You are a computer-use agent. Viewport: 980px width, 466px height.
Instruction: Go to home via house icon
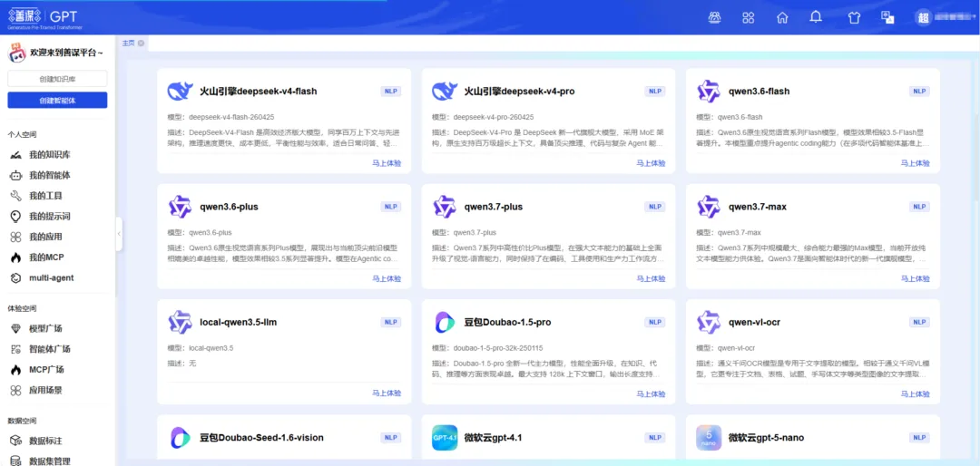(782, 17)
